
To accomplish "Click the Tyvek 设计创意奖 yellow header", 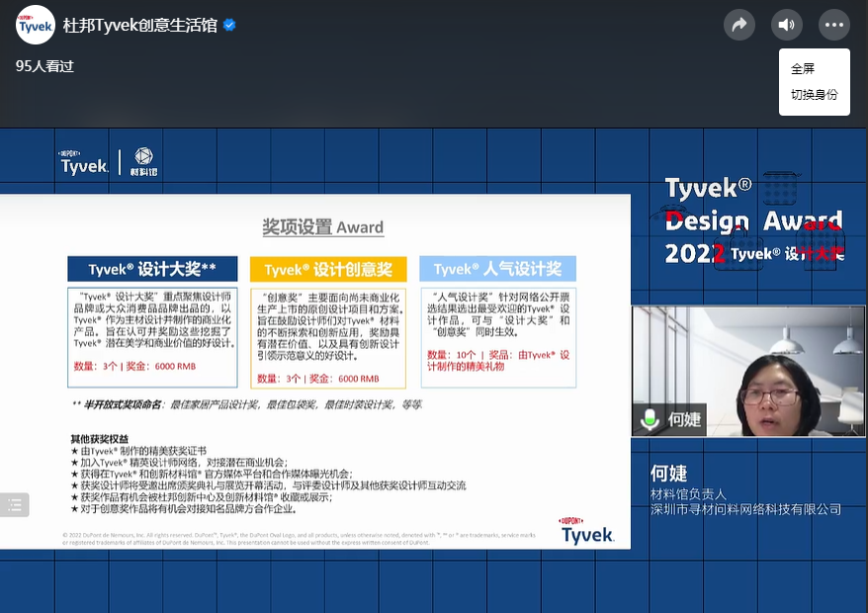I will click(x=328, y=270).
